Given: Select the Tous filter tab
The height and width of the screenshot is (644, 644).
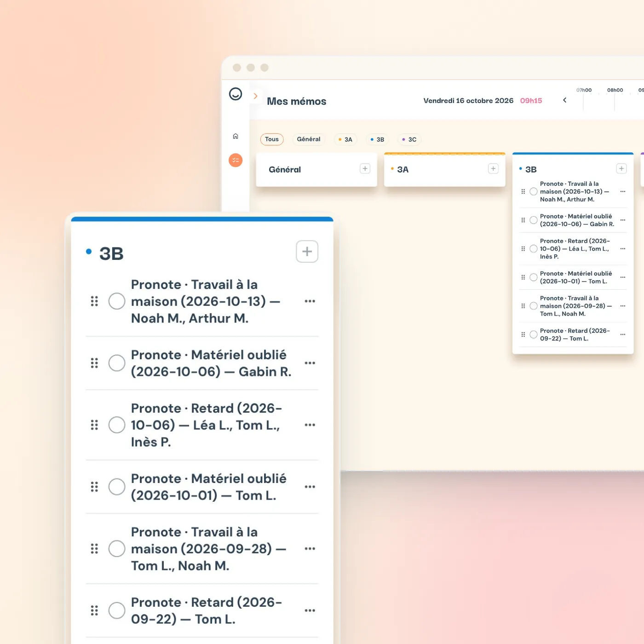Looking at the screenshot, I should coord(272,139).
